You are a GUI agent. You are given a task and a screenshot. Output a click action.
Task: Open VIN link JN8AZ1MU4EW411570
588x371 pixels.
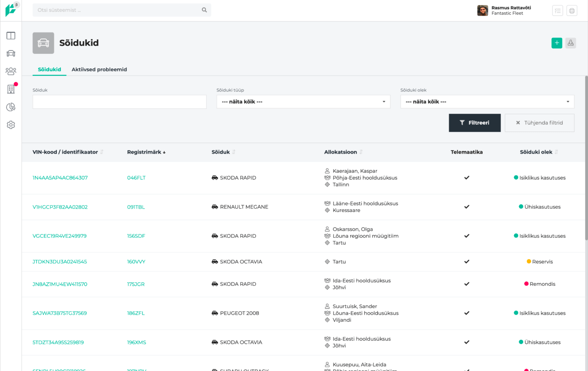click(x=60, y=284)
